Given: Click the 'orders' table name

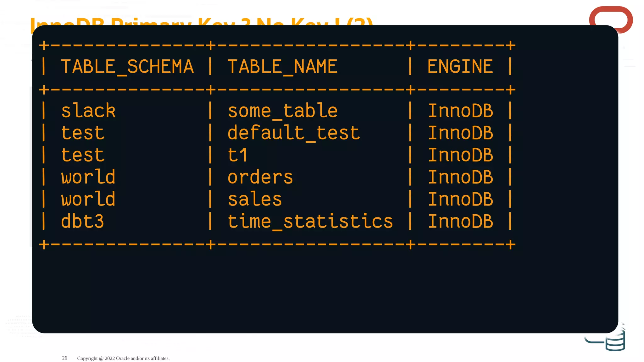Looking at the screenshot, I should (260, 177).
